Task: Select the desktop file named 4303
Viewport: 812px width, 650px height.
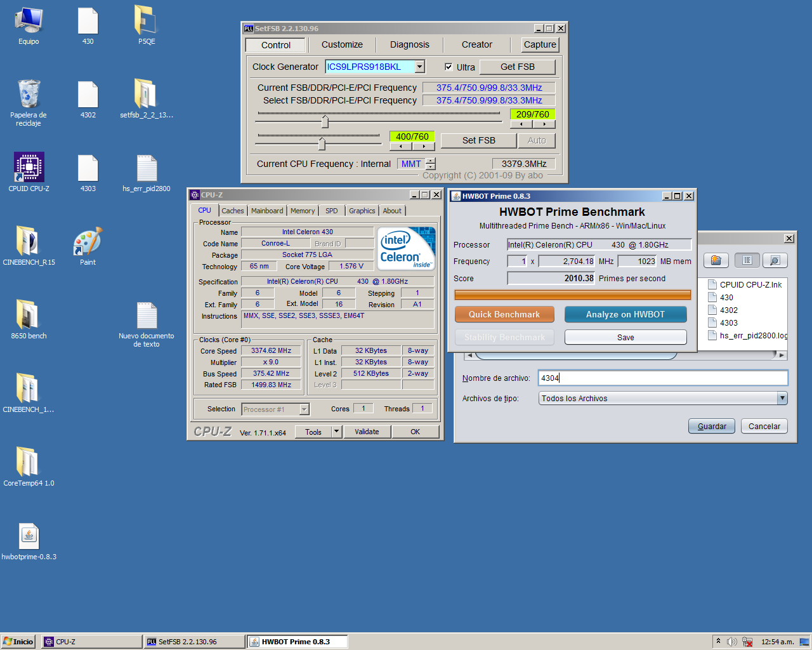Action: point(88,173)
